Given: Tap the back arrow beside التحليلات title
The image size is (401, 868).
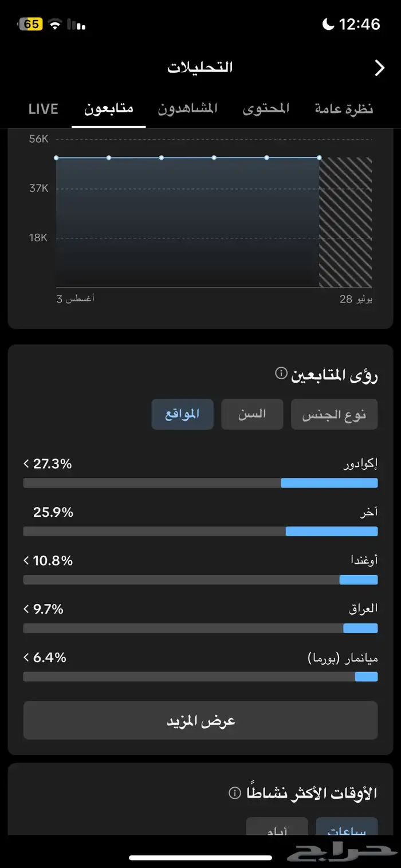Looking at the screenshot, I should [x=379, y=68].
